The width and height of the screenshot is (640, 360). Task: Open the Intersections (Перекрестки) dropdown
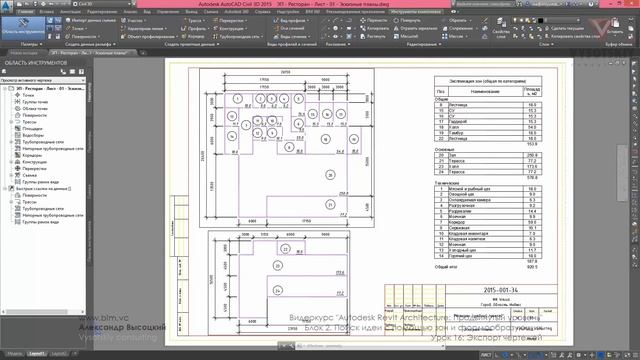click(x=231, y=20)
